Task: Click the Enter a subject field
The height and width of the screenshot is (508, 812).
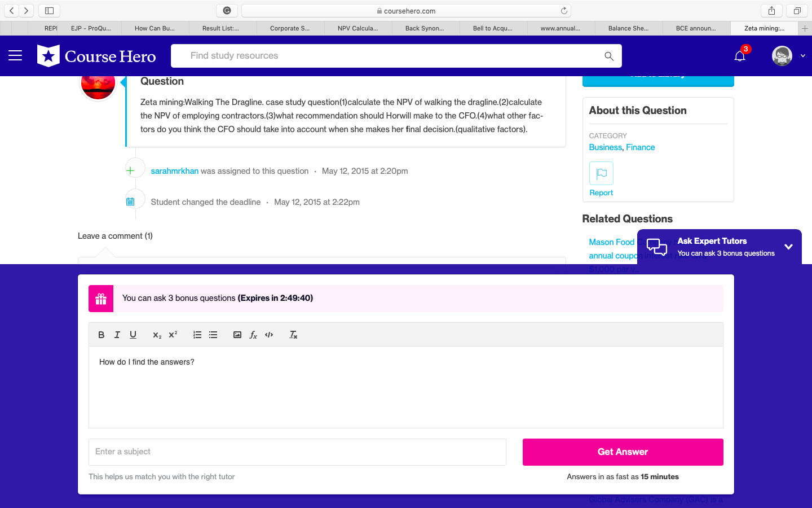Action: 297,452
